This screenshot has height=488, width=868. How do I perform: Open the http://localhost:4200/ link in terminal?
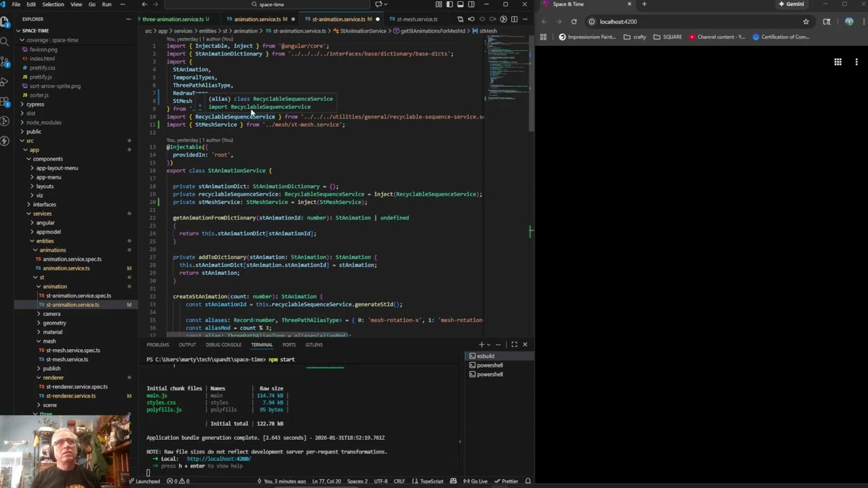[218, 459]
